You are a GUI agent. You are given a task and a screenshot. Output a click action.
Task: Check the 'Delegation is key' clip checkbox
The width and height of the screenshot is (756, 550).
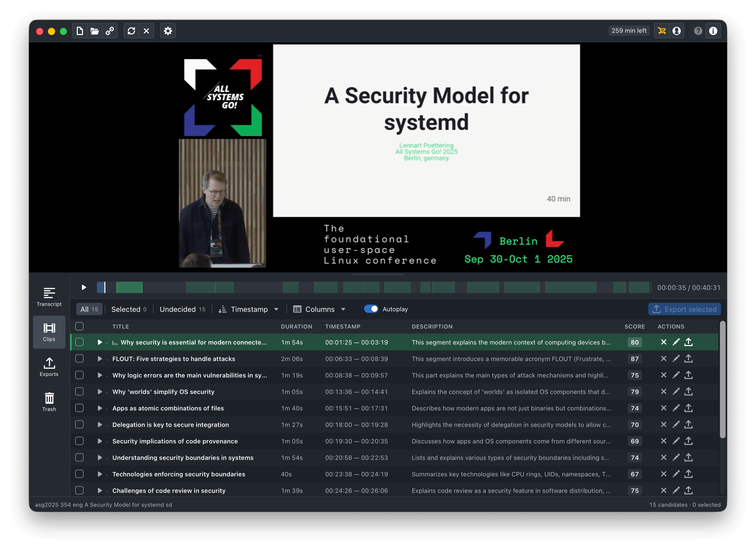79,425
